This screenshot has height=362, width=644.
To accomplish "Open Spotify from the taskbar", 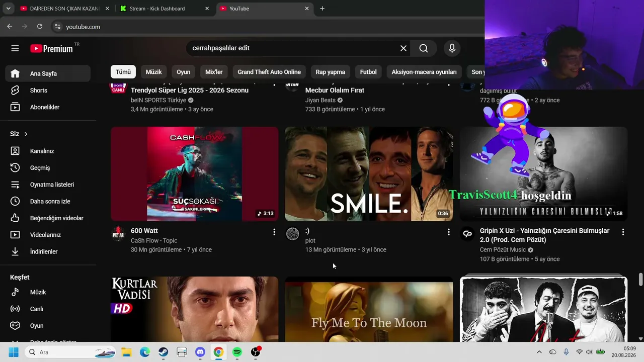I will click(237, 352).
